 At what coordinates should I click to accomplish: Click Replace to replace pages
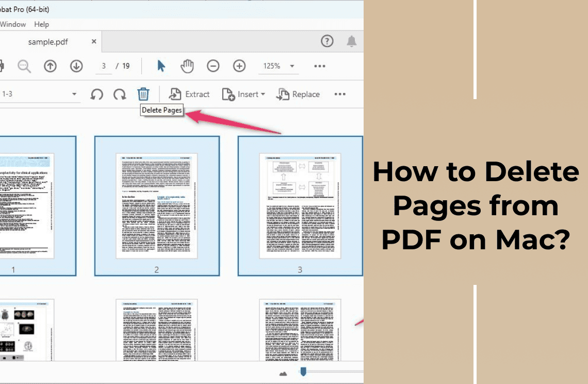click(298, 94)
